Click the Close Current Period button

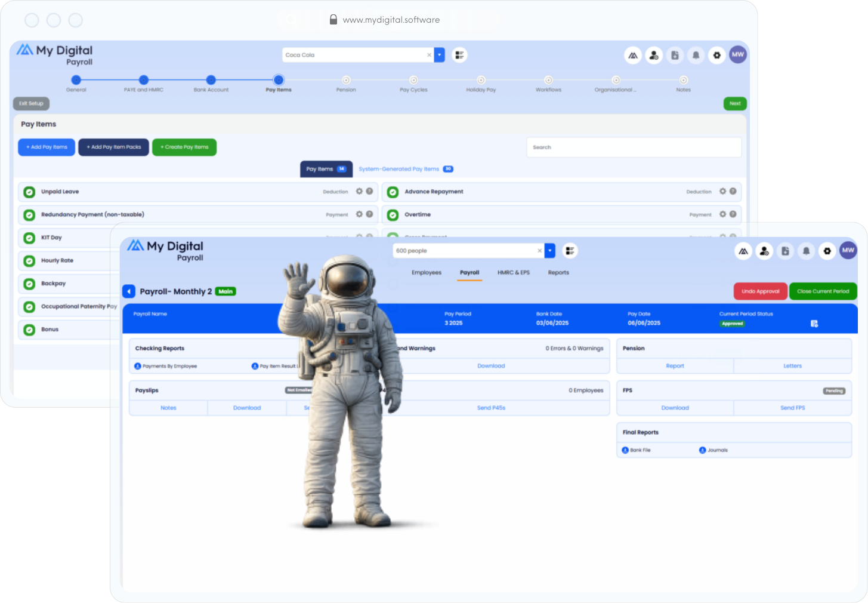(823, 291)
